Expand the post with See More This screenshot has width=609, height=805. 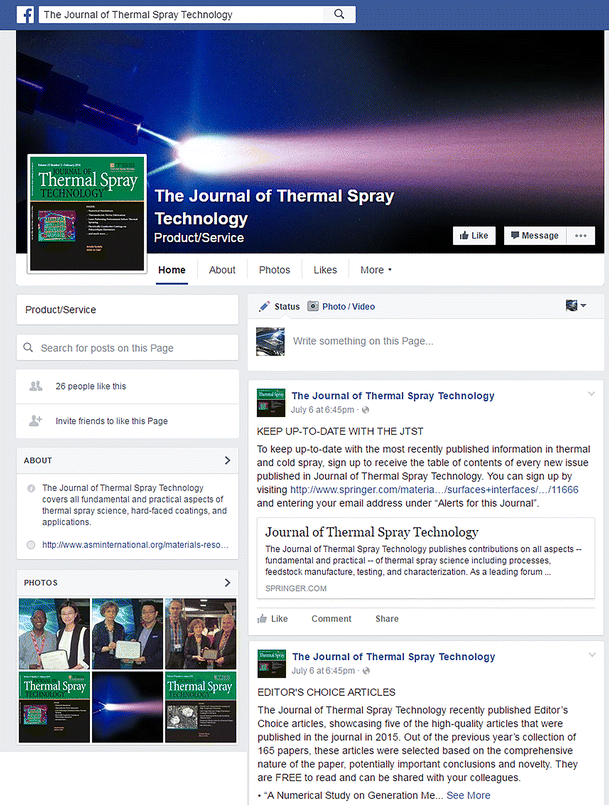pyautogui.click(x=468, y=795)
